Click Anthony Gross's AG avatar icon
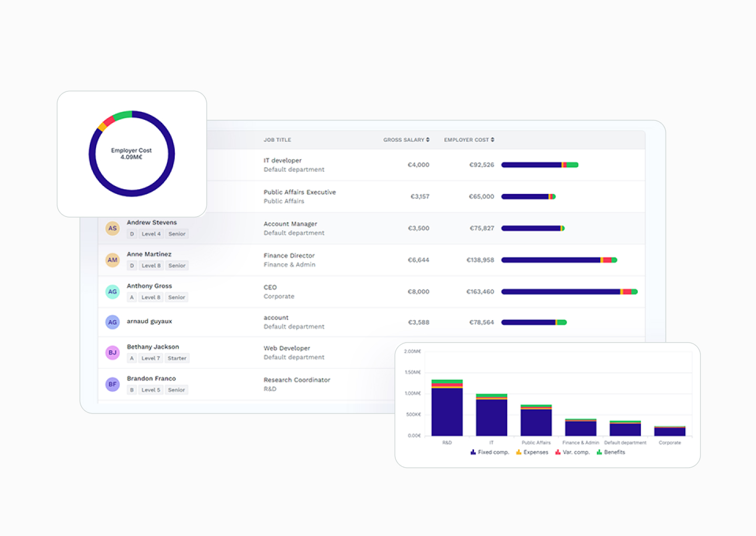 112,292
